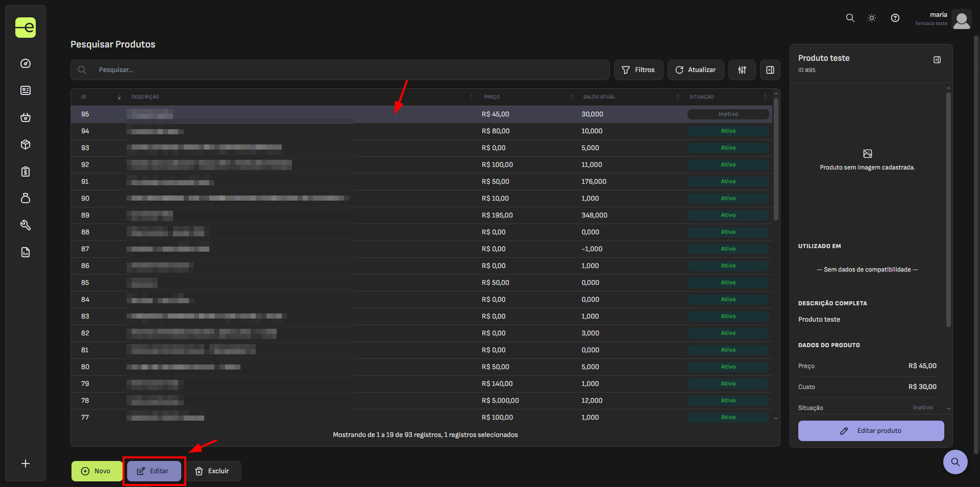Open the wrench tools icon in sidebar

pos(26,225)
